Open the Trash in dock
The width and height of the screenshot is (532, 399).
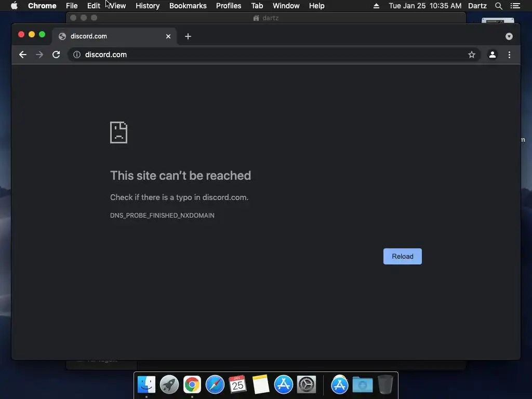point(385,384)
